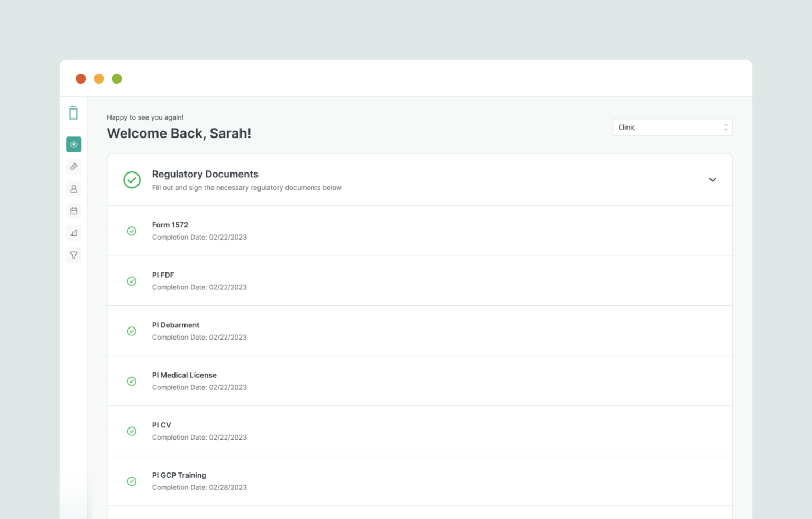Click the large Regulatory Documents check icon

(x=132, y=180)
